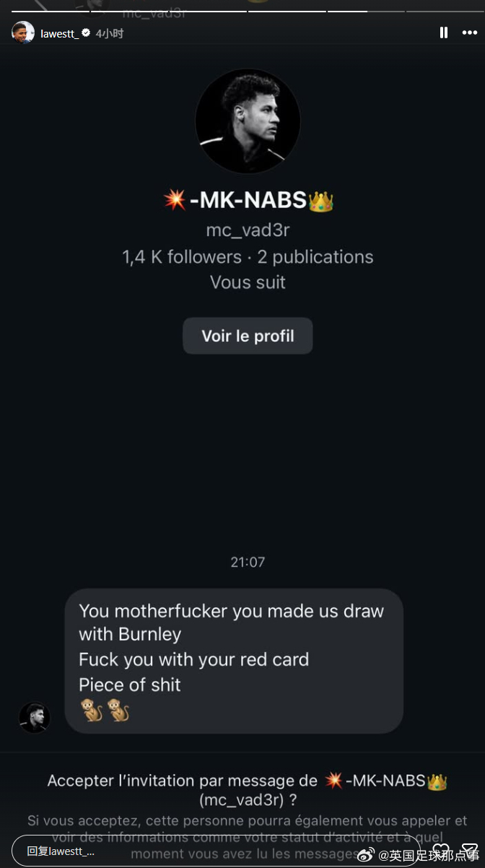This screenshot has width=485, height=868.
Task: Open the lawestt_ username link
Action: click(59, 33)
